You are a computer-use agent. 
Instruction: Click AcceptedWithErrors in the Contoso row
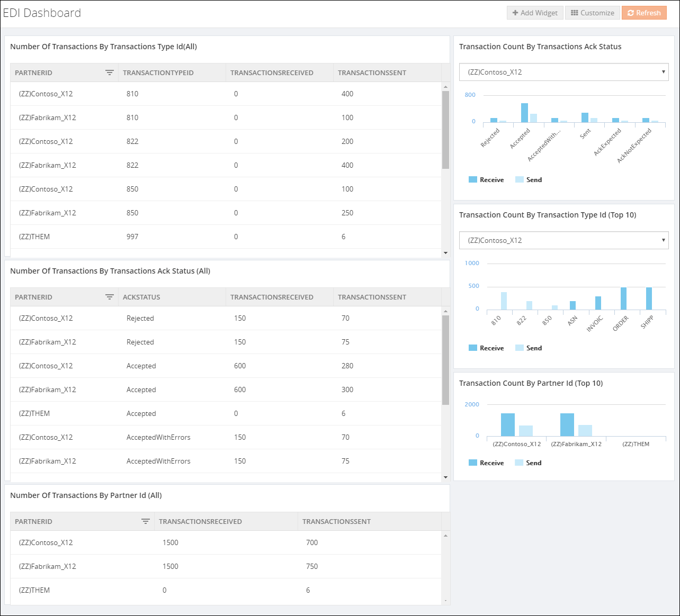pos(158,437)
